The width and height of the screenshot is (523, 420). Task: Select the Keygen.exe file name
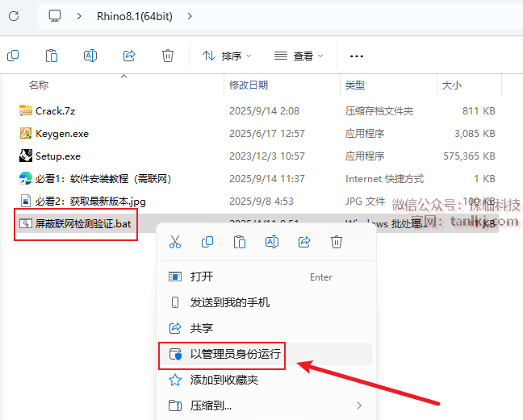click(62, 134)
